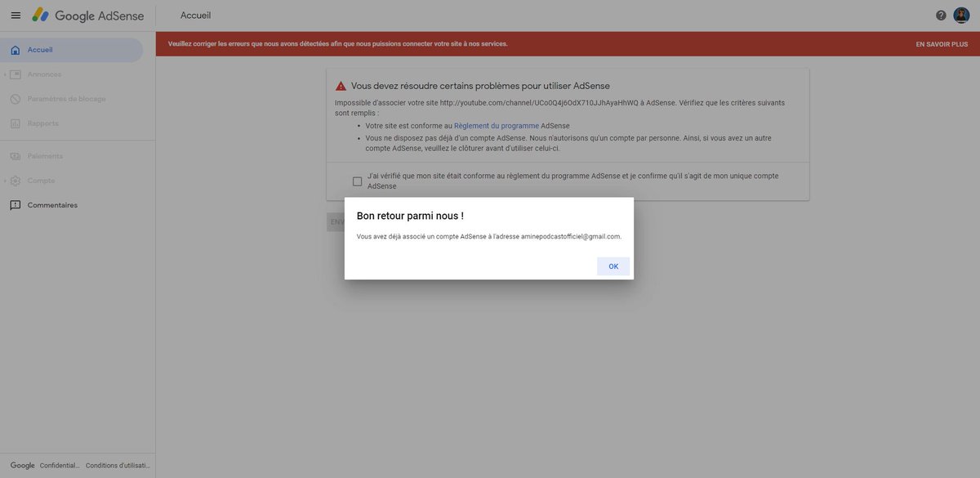Open Conditions d'utilisation footer link
The width and height of the screenshot is (980, 478).
(x=118, y=466)
